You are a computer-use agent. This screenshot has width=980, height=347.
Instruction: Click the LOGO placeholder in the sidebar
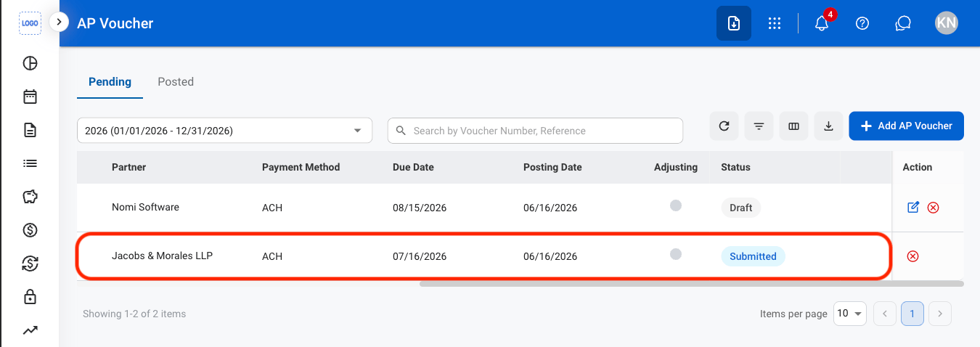tap(30, 23)
